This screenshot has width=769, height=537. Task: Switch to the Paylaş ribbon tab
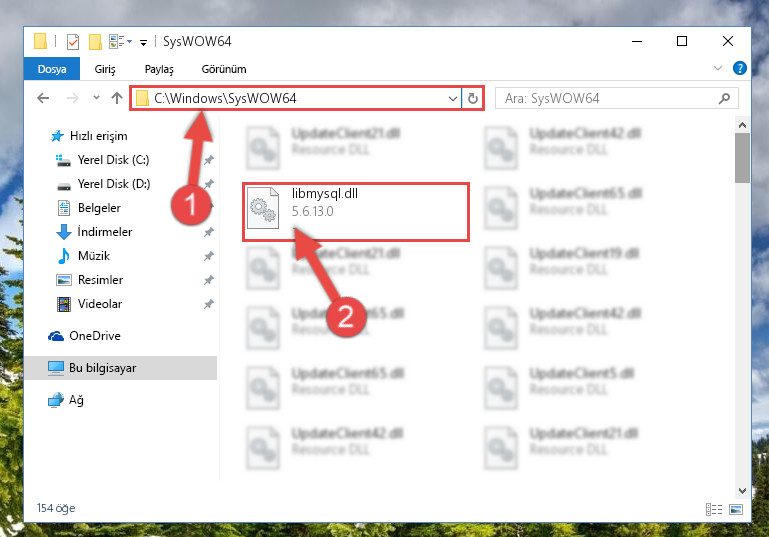click(159, 69)
